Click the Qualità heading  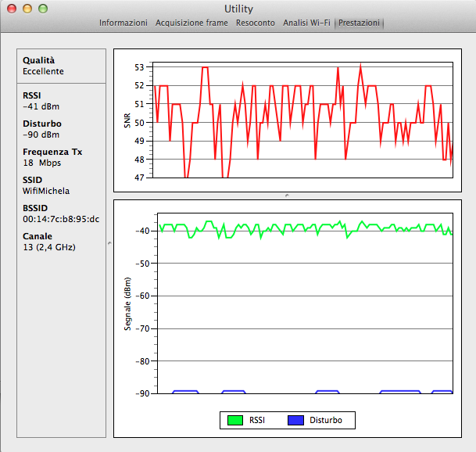(39, 60)
